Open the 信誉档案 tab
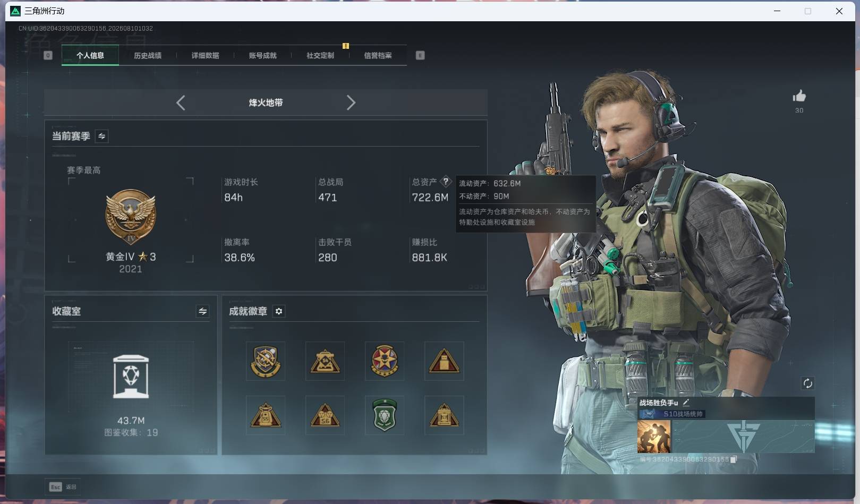Viewport: 860px width, 504px height. (378, 55)
